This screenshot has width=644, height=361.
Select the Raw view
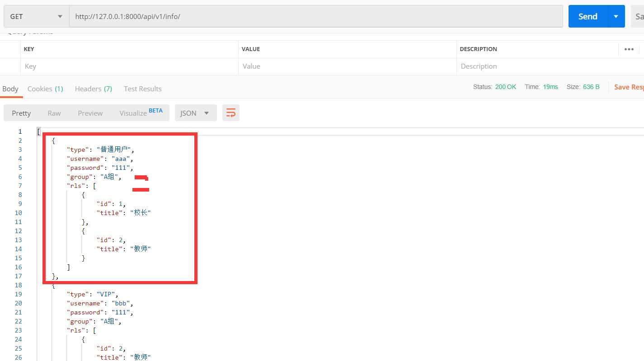click(54, 113)
